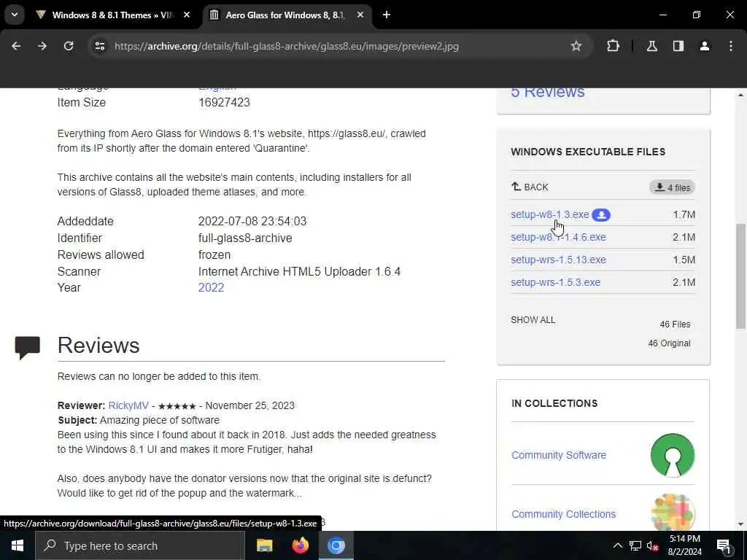
Task: Open a new browser tab
Action: tap(387, 15)
